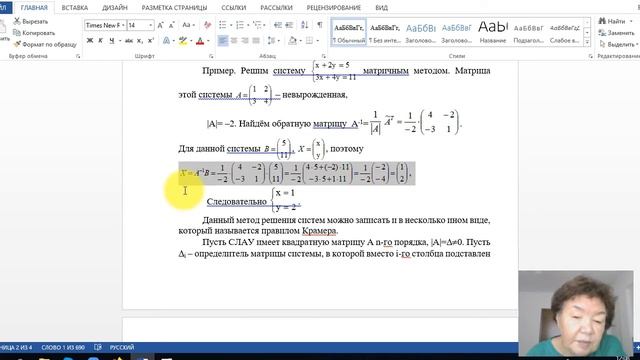Screen dimensions: 640x360
Task: Apply red font color button
Action: coord(200,40)
